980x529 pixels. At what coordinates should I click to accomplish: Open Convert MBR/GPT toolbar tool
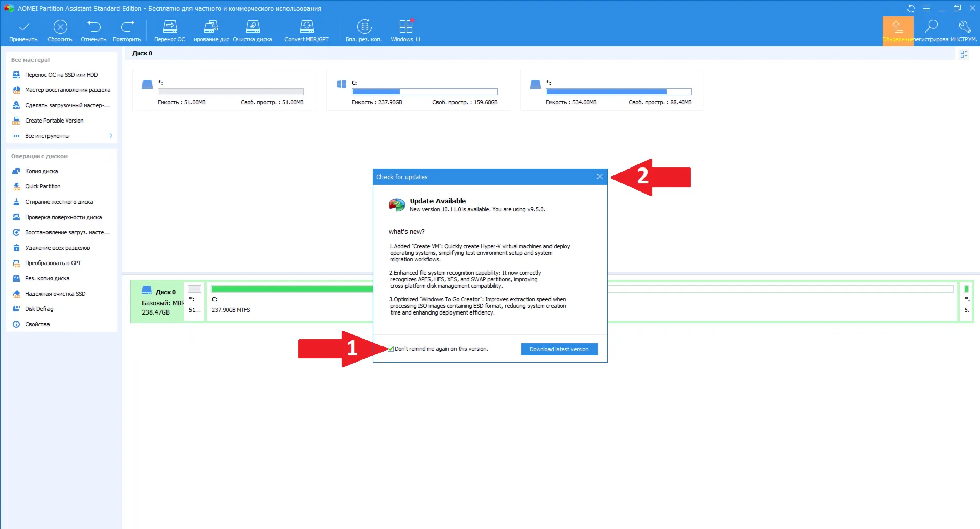tap(306, 31)
